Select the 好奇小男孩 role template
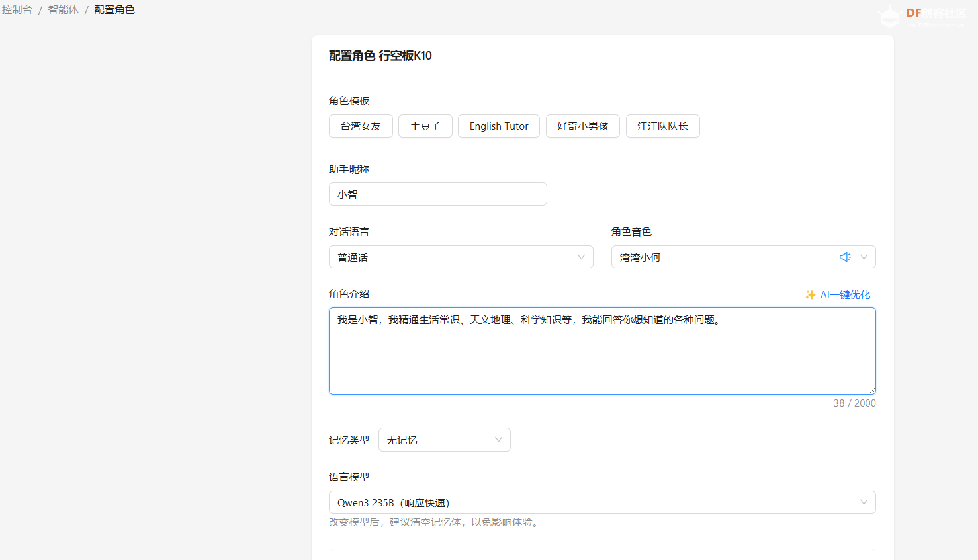 coord(582,126)
